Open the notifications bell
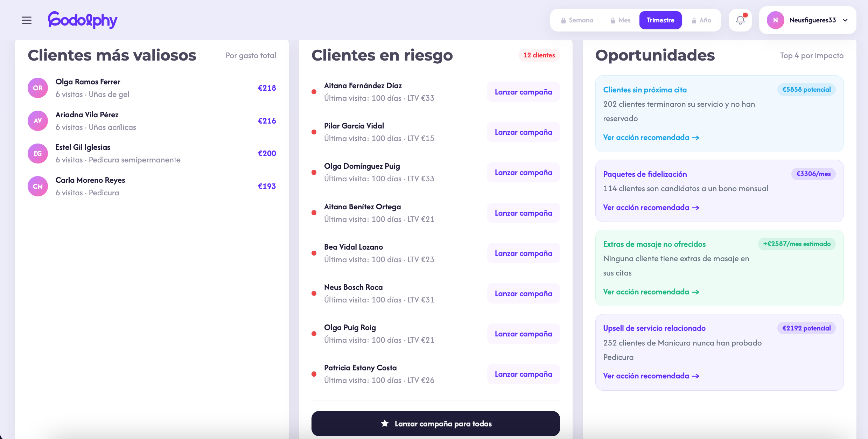This screenshot has height=439, width=868. coord(740,20)
